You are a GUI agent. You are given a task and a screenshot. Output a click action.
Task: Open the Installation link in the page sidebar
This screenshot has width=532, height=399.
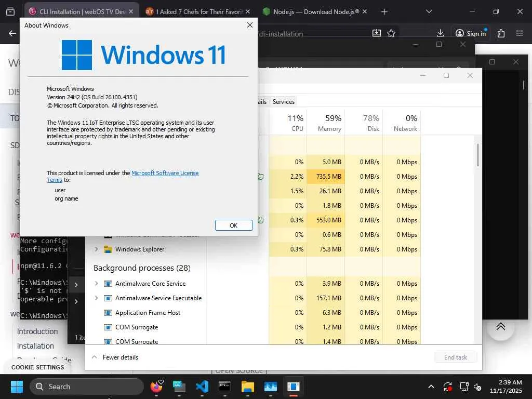(x=35, y=345)
